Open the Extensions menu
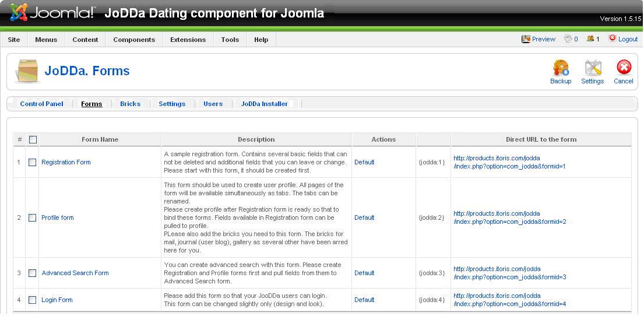Image resolution: width=644 pixels, height=316 pixels. click(x=188, y=40)
